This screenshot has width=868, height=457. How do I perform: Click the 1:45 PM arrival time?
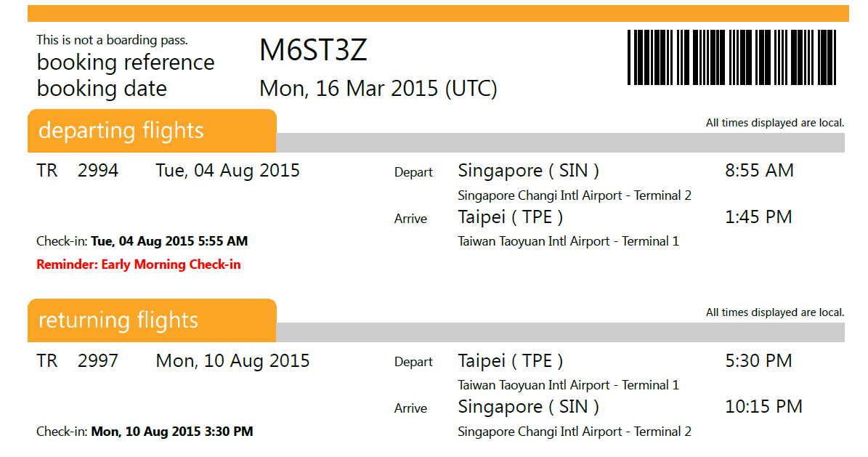point(758,217)
